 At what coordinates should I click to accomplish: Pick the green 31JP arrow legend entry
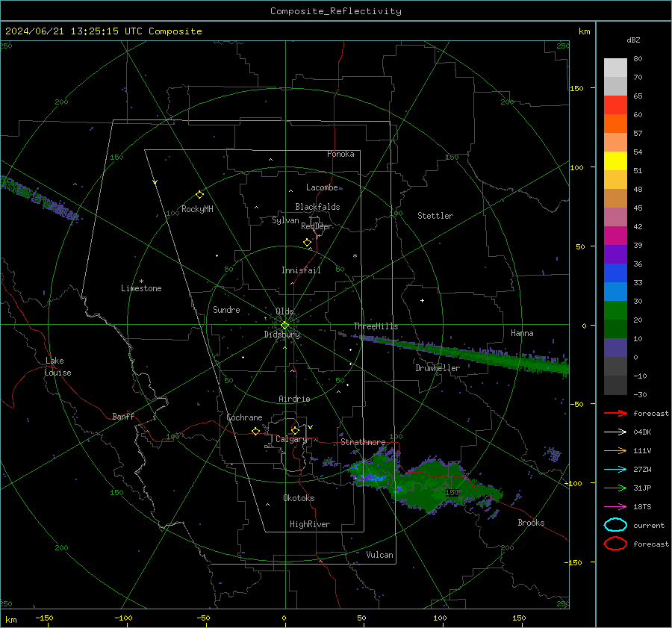pyautogui.click(x=615, y=488)
